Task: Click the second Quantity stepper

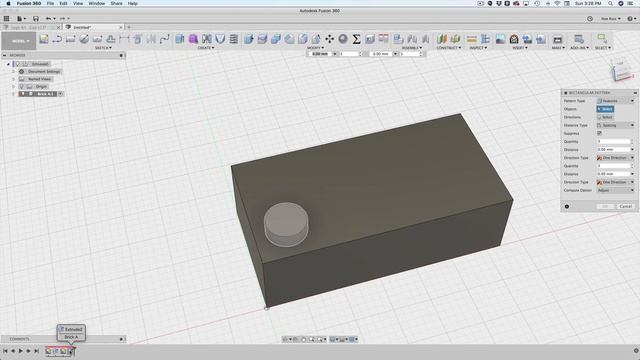Action: pyautogui.click(x=632, y=166)
